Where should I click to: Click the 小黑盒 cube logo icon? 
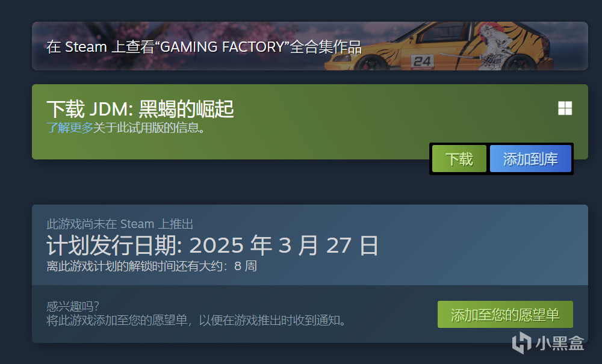click(521, 342)
